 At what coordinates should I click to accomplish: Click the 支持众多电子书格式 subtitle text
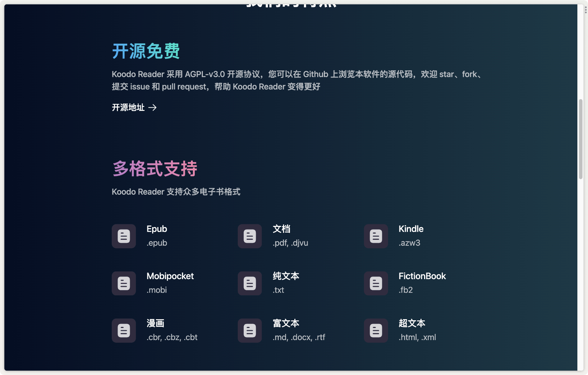click(x=176, y=191)
